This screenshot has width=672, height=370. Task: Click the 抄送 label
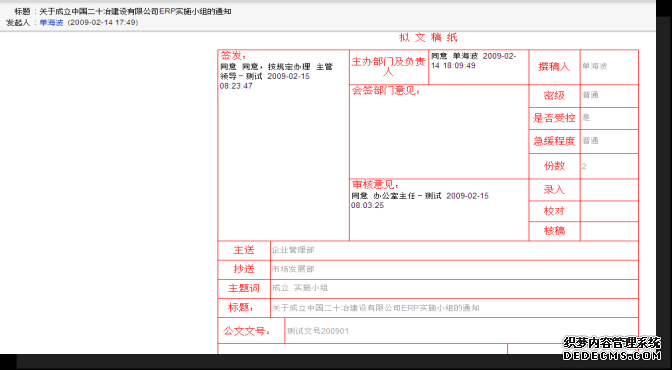244,270
